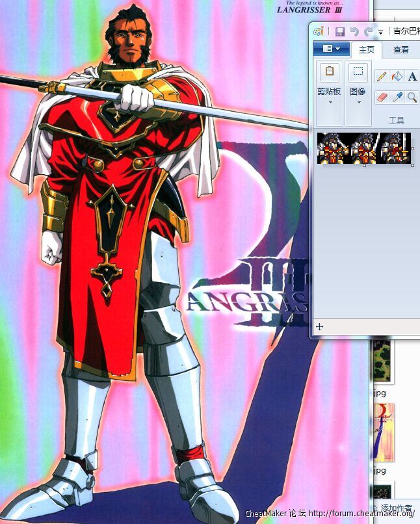Switch to the 主页 ribbon tab
The width and height of the screenshot is (420, 524).
[366, 50]
